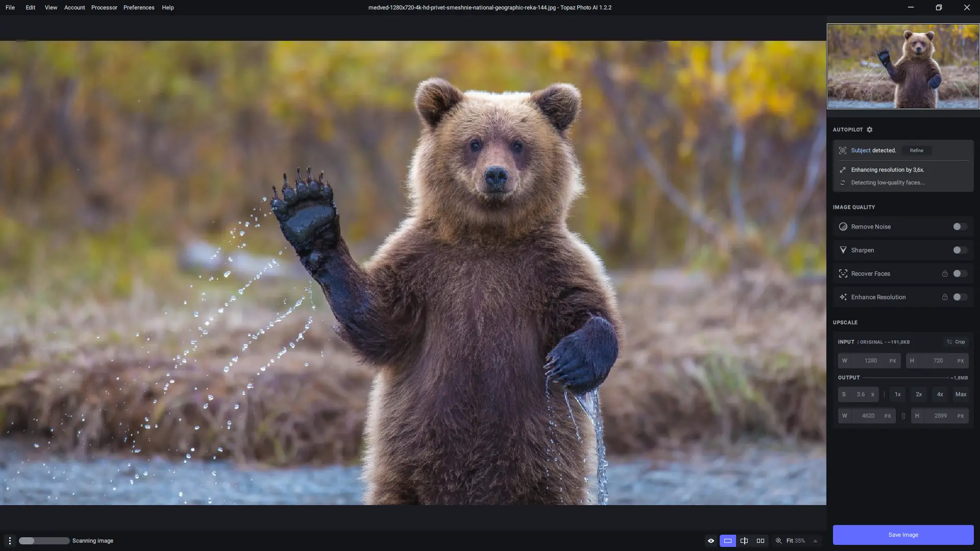Click the output size slider
This screenshot has width=980, height=551.
[905, 378]
